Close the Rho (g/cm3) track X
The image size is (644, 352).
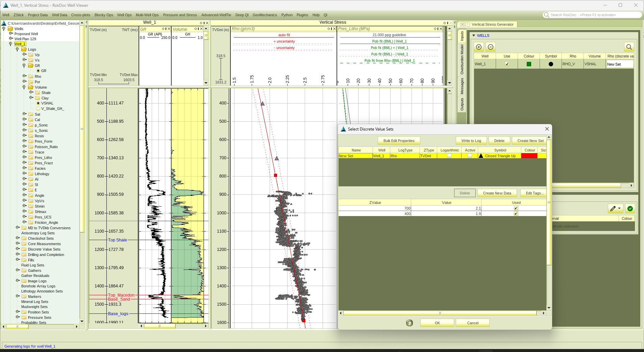click(x=335, y=29)
